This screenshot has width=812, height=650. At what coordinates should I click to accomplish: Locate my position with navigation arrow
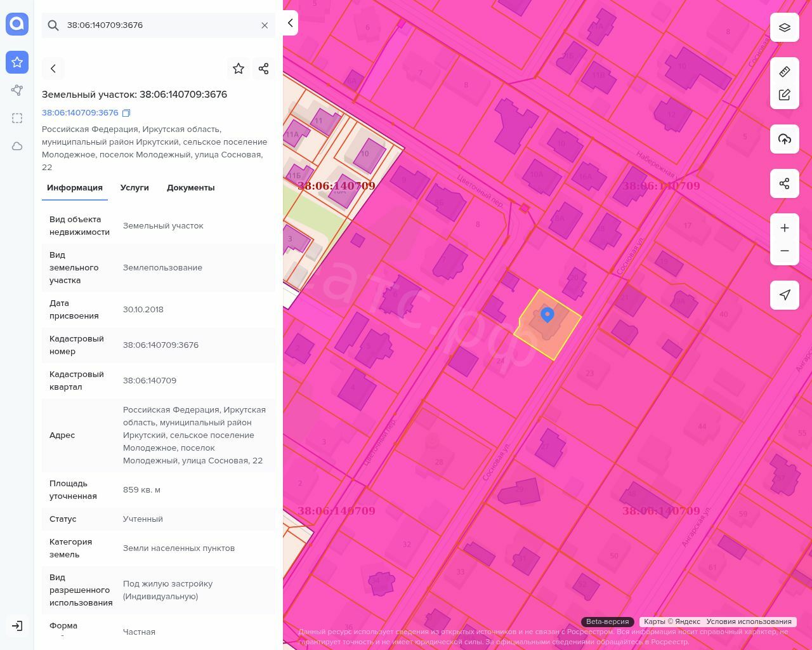(785, 295)
